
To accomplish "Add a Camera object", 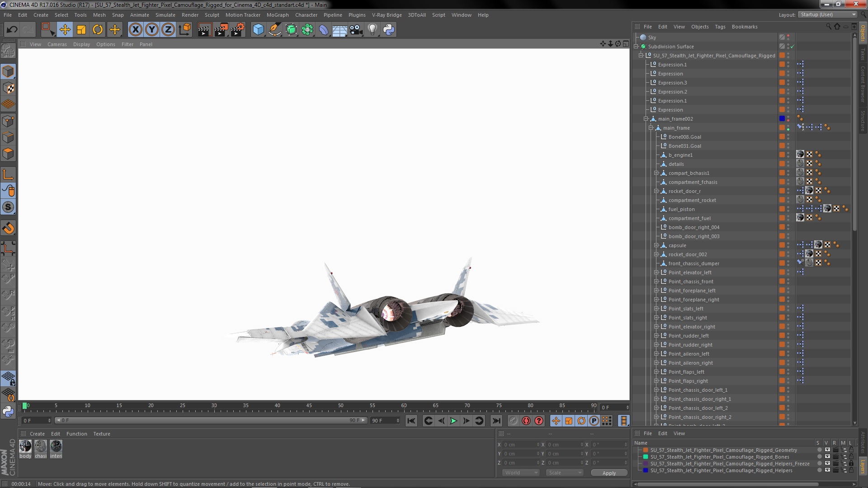I will pyautogui.click(x=356, y=30).
